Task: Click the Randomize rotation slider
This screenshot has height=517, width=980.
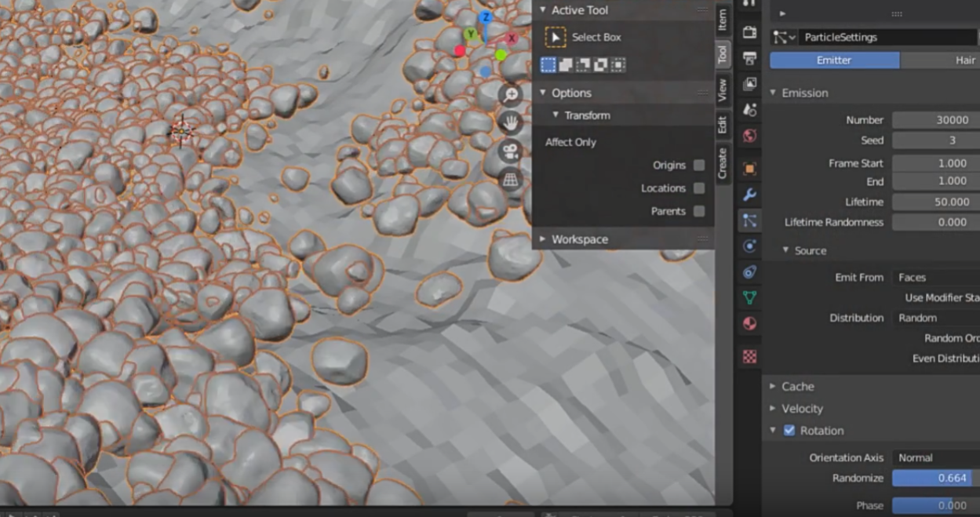Action: pos(934,478)
